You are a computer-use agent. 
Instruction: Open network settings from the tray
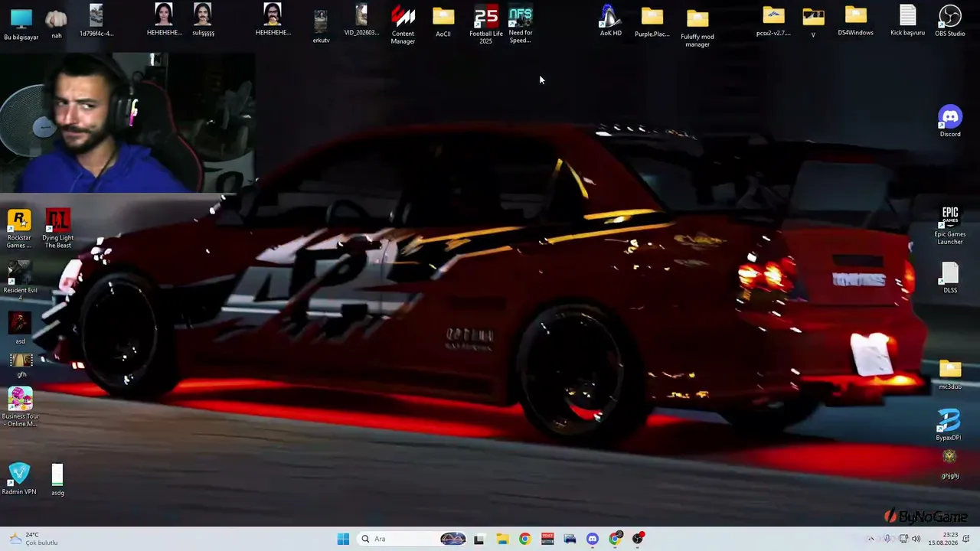tap(904, 539)
